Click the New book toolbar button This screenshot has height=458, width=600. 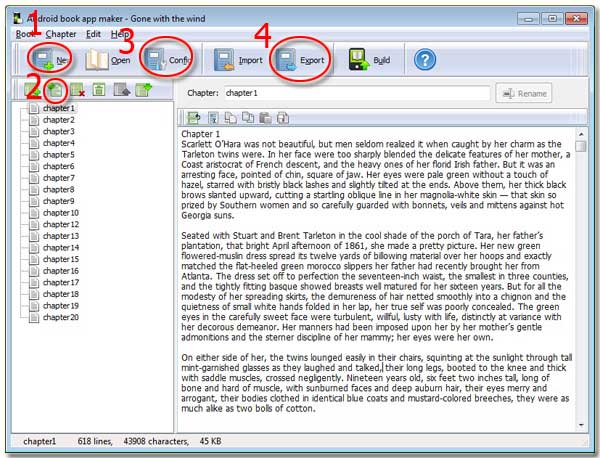[x=49, y=60]
